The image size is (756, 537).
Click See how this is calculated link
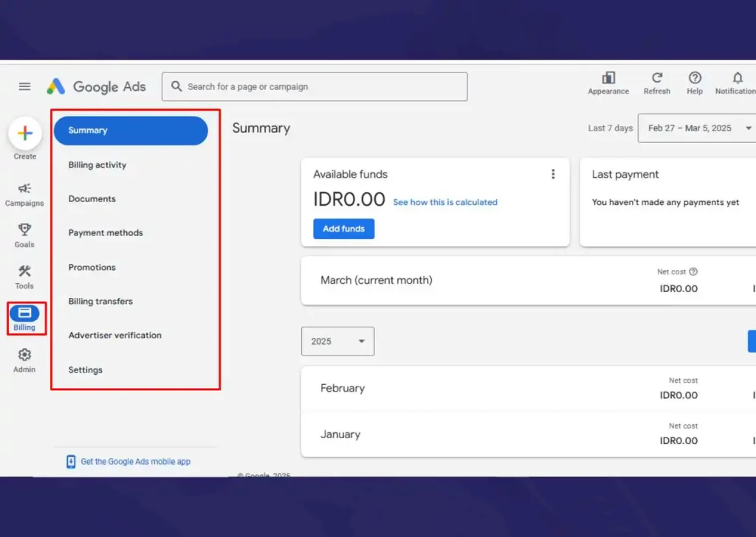pos(445,202)
